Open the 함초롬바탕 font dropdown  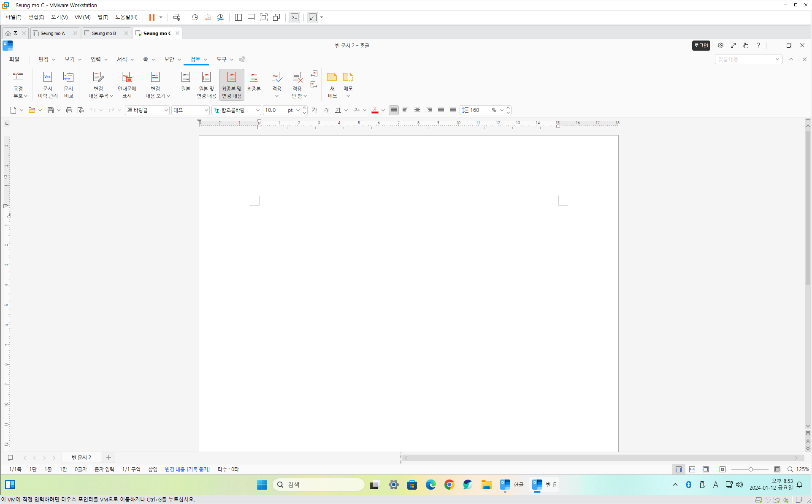tap(257, 110)
